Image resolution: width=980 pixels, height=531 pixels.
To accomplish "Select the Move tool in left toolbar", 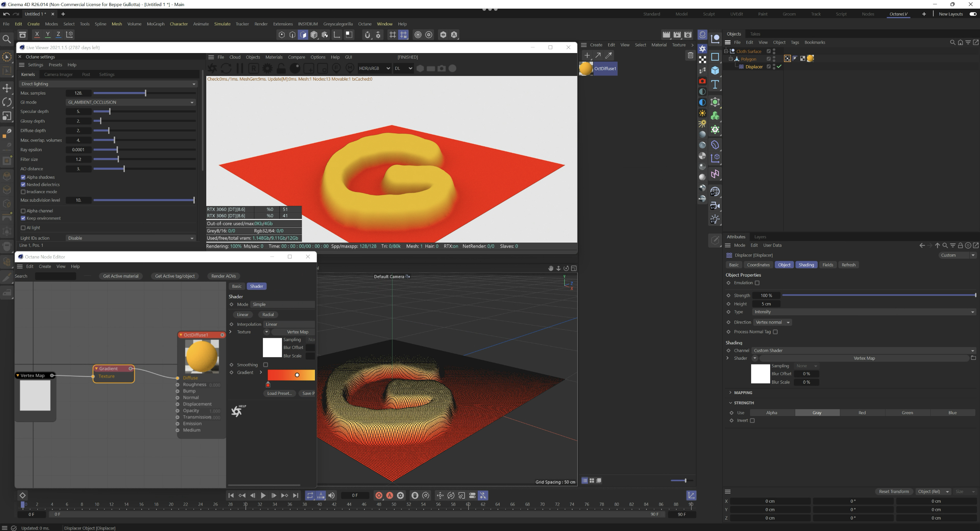I will 7,88.
